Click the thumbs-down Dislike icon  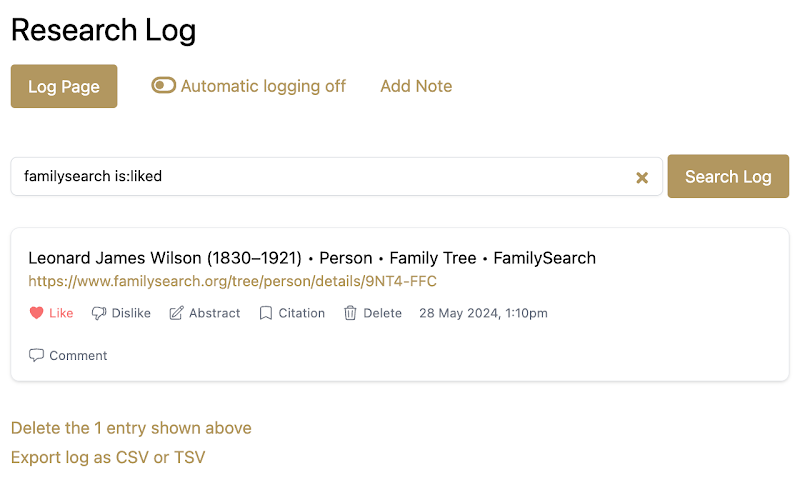[x=98, y=313]
